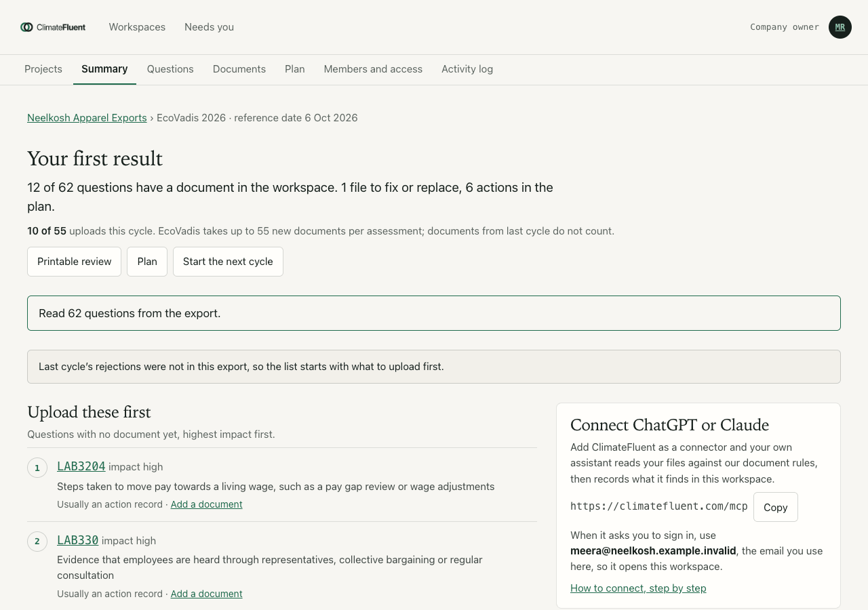View the Activity log tab
The height and width of the screenshot is (610, 868).
tap(467, 69)
